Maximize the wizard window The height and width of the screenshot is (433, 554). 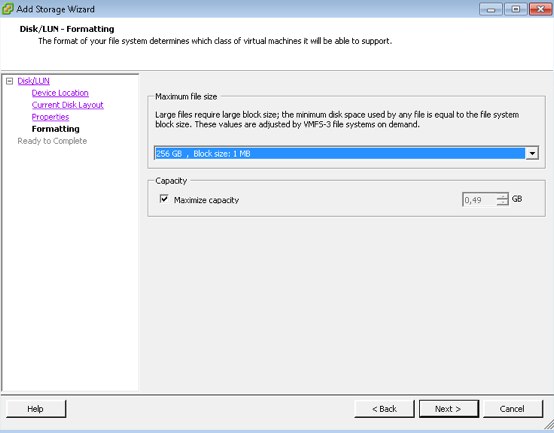pos(515,9)
